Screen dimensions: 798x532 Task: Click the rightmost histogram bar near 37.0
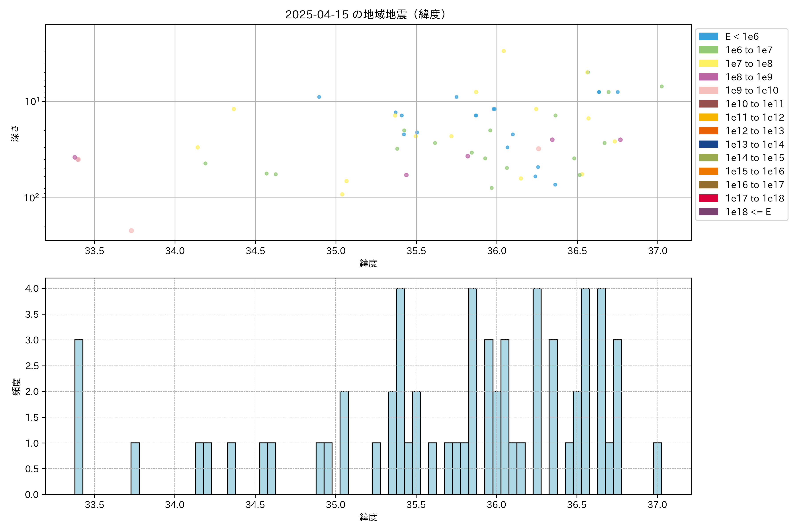[x=657, y=468]
